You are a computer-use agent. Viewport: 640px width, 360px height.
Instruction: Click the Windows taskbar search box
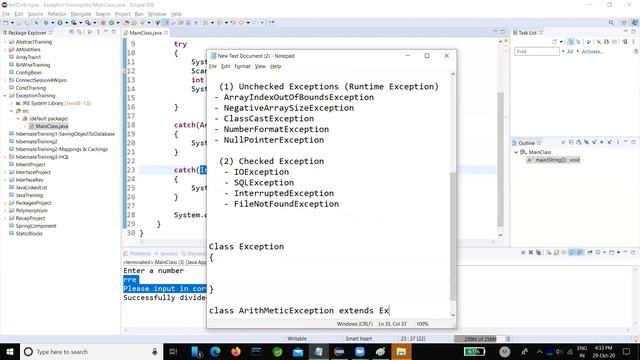91,351
